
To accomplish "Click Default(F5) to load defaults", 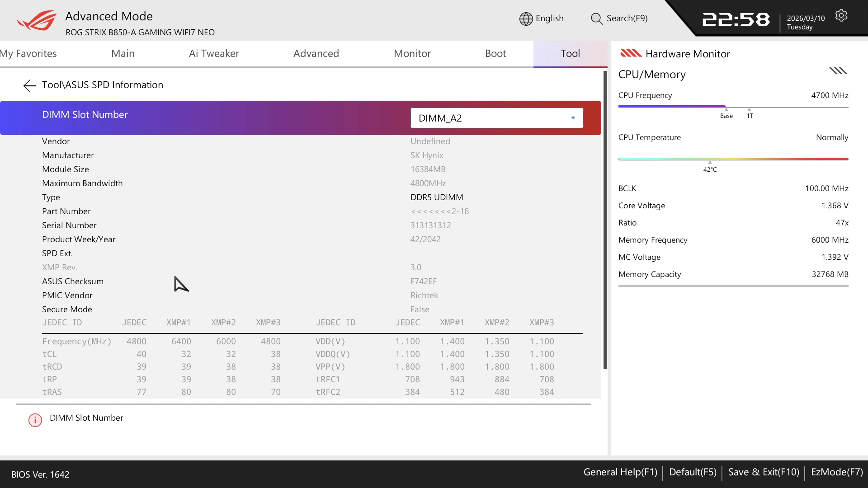I will 692,472.
